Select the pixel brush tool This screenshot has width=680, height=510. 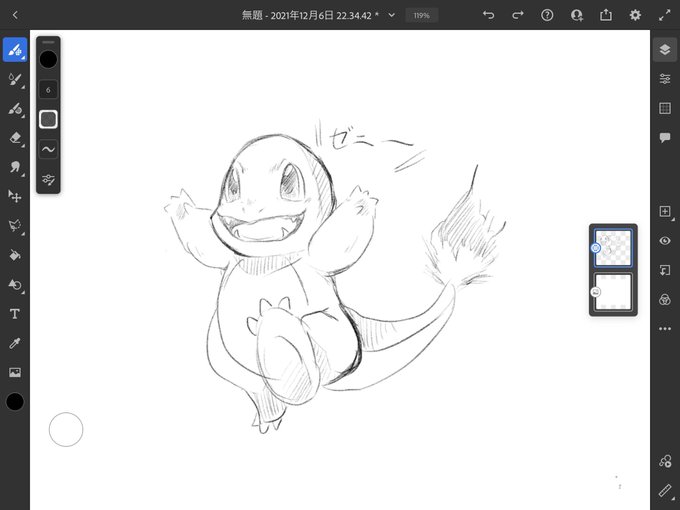pos(15,50)
